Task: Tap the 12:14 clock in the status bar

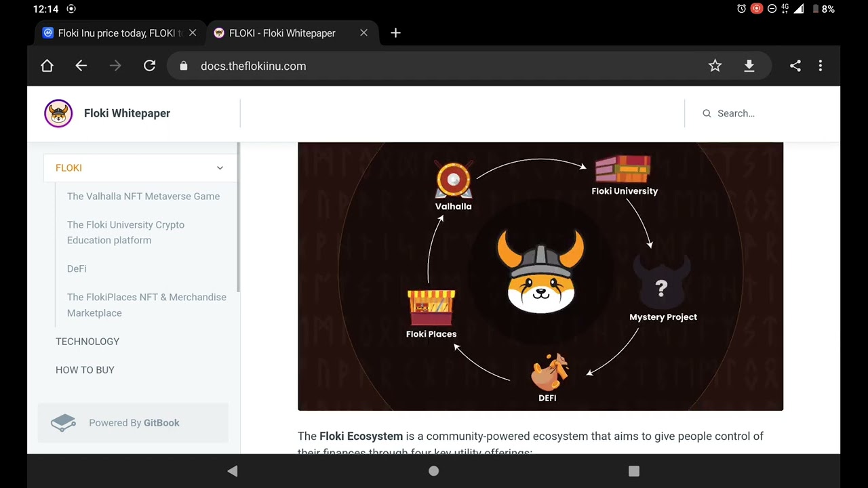Action: pos(45,9)
